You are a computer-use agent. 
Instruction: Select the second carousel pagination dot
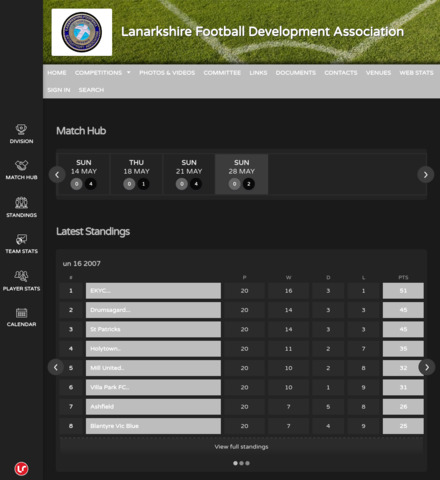coord(241,463)
